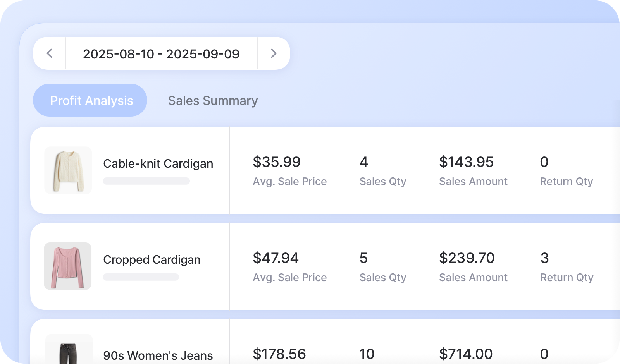Select the Cable-knit Cardigan product name

pos(158,163)
